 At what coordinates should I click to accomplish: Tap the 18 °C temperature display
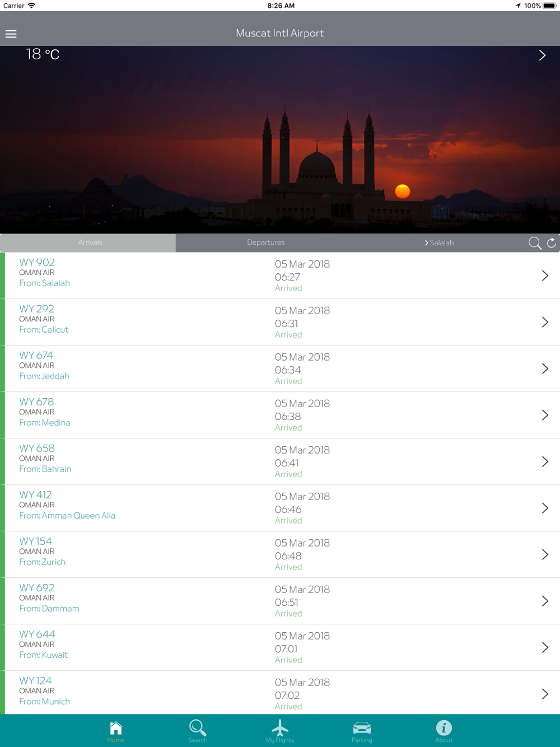coord(43,54)
